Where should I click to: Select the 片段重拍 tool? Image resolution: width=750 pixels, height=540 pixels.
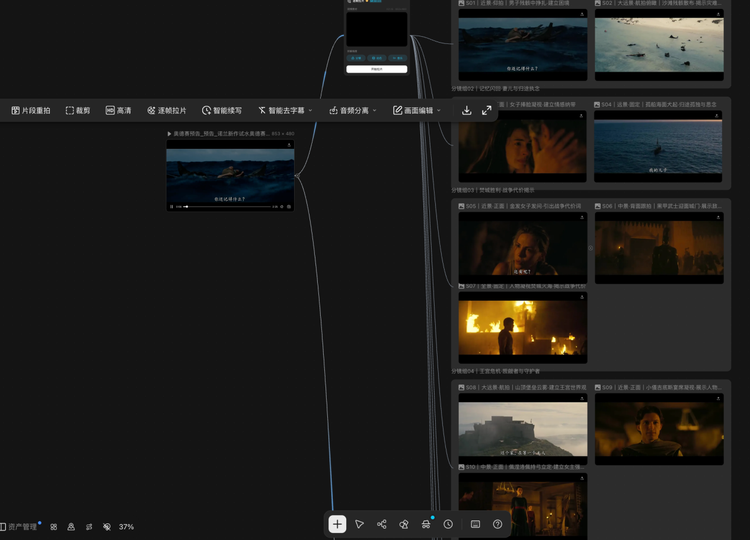pyautogui.click(x=31, y=110)
